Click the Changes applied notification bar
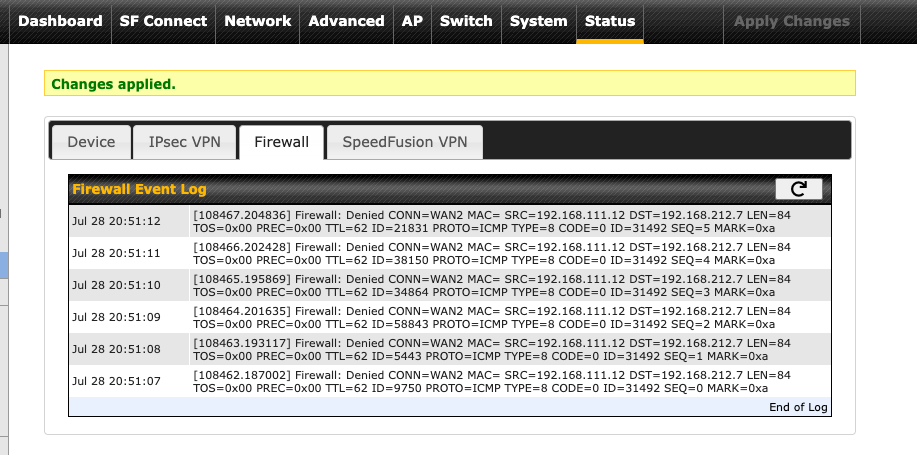917x455 pixels. [x=450, y=83]
